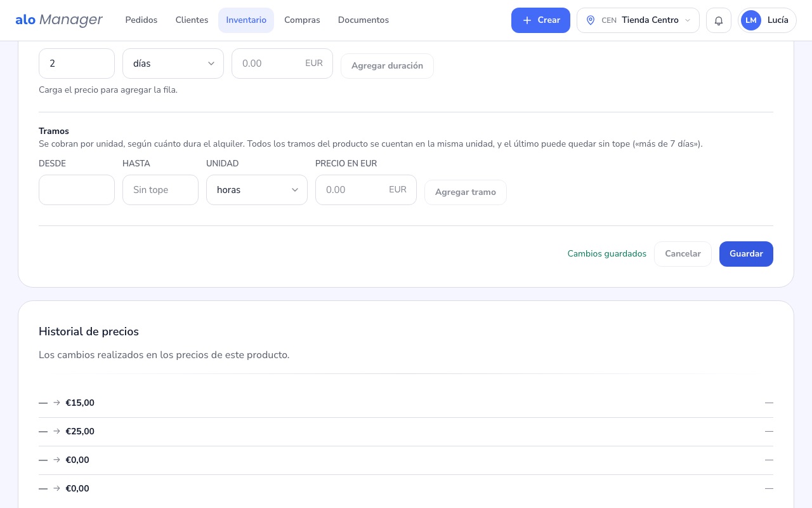Click the tramo Precio en EUR field

click(366, 190)
